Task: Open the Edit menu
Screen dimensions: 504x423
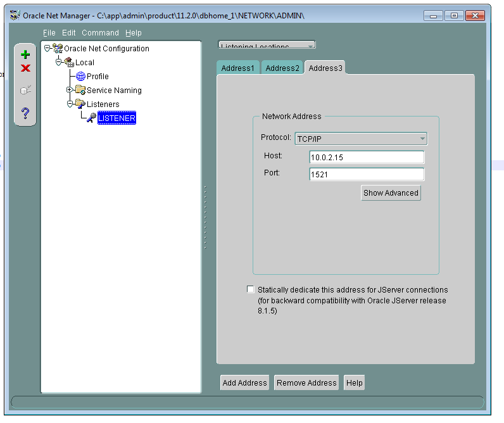Action: pos(69,33)
